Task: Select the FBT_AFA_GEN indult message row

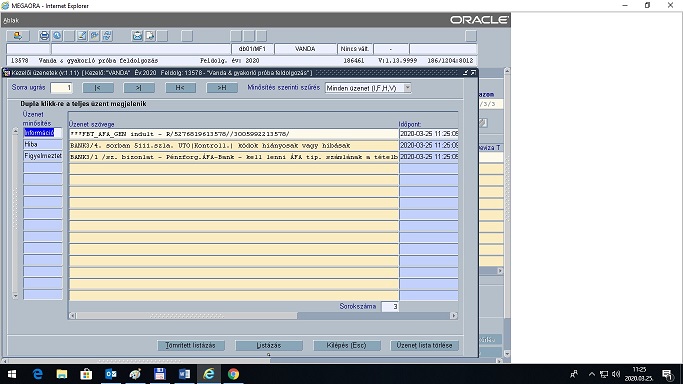Action: (x=233, y=134)
